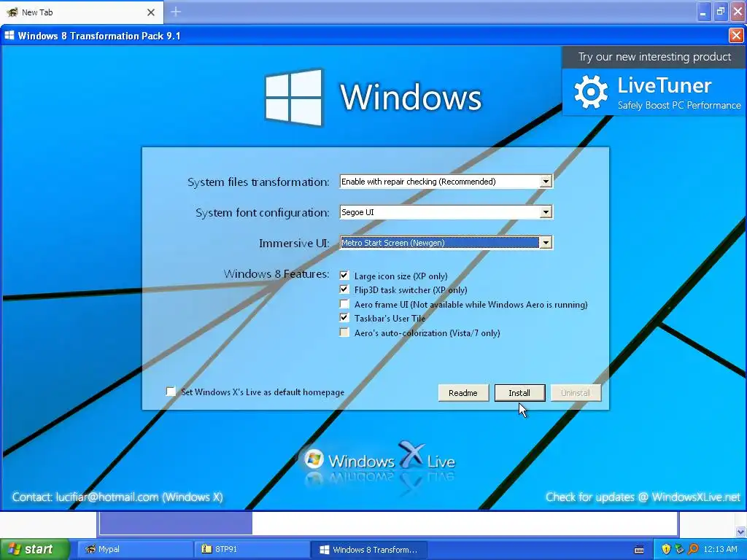The width and height of the screenshot is (747, 560).
Task: Click the magnifier tray icon
Action: (694, 550)
